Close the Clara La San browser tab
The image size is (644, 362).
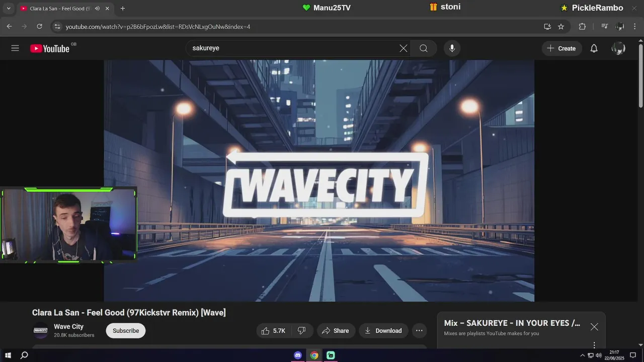tap(107, 9)
